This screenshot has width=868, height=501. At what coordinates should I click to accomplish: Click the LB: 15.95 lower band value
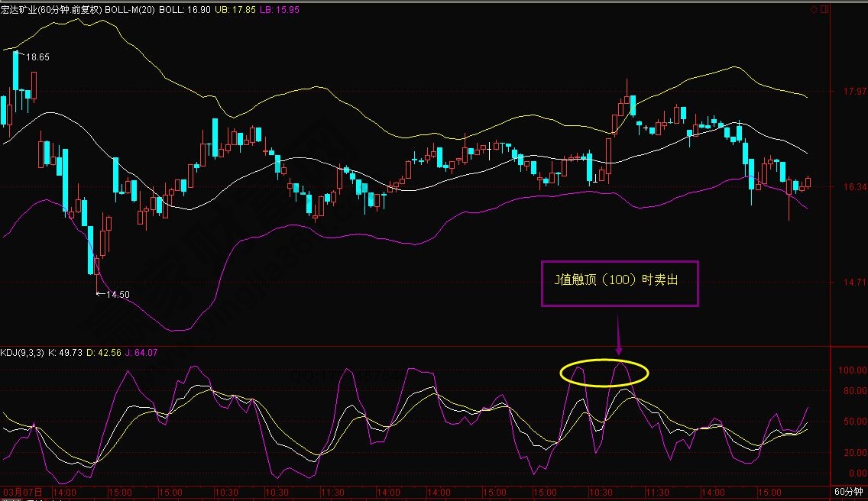[x=287, y=8]
